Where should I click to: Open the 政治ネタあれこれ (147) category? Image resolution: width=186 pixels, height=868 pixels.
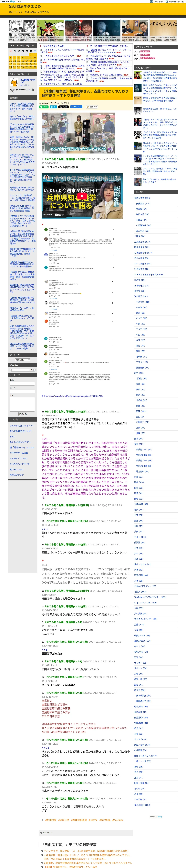pos(145,756)
